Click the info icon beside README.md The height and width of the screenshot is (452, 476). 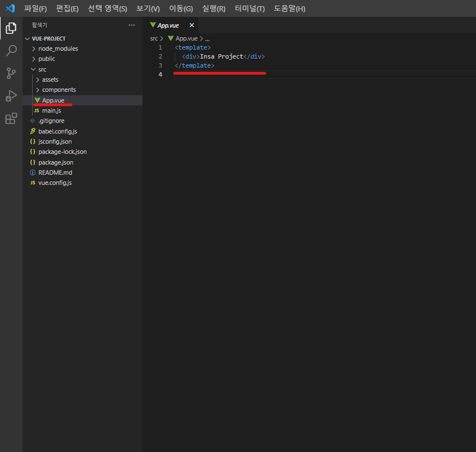(33, 172)
